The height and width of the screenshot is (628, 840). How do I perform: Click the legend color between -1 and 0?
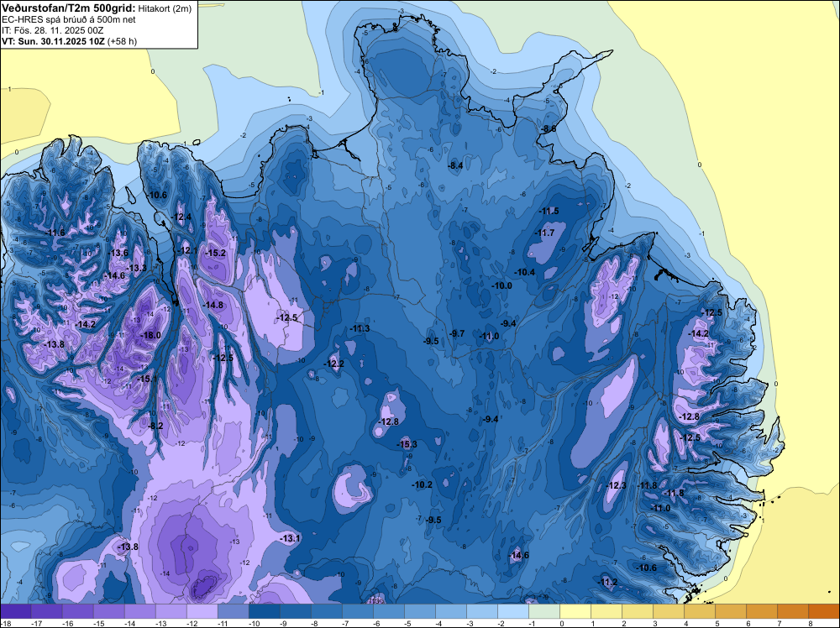pos(544,611)
